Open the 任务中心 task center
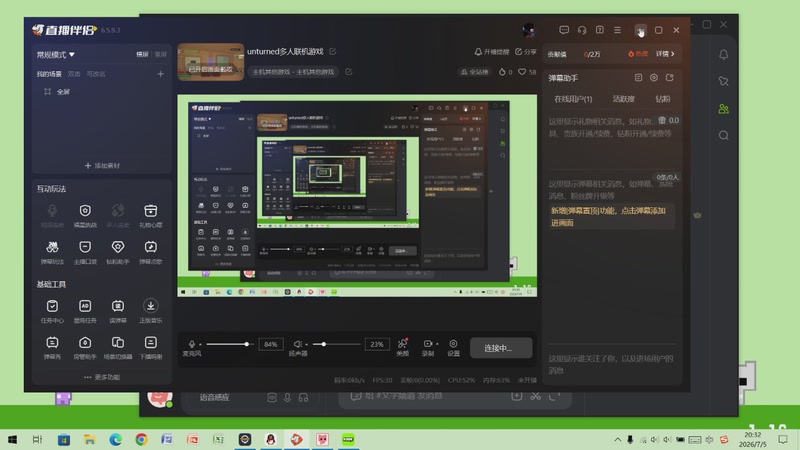 pos(52,311)
